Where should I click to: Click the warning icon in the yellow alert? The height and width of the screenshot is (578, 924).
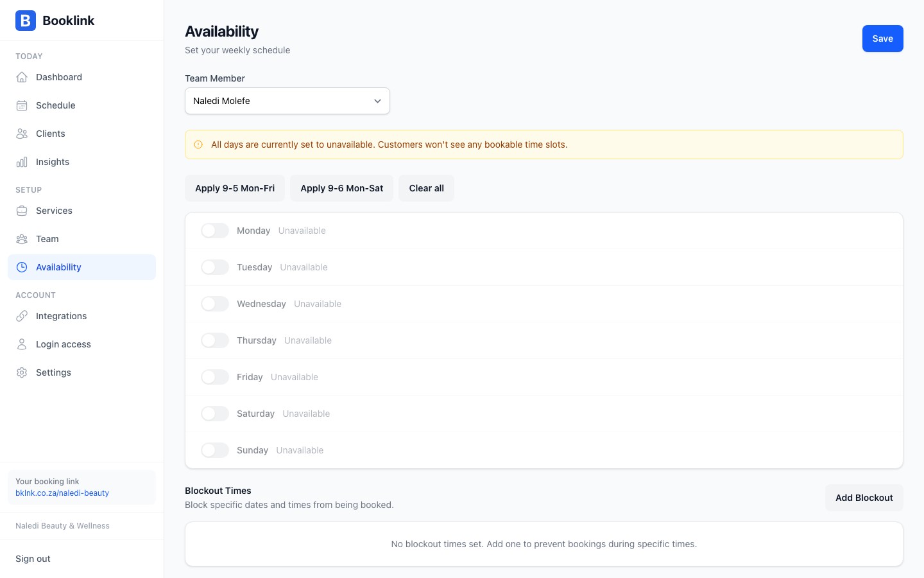(198, 144)
